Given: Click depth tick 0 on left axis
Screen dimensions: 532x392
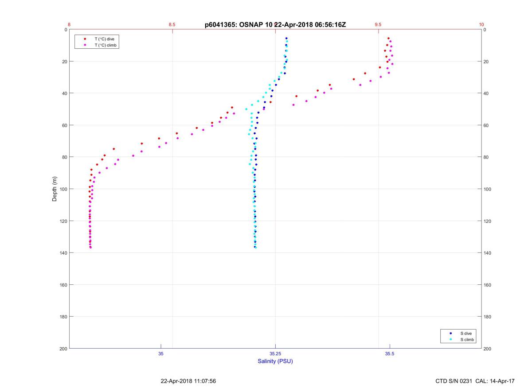Looking at the screenshot, I should point(66,30).
